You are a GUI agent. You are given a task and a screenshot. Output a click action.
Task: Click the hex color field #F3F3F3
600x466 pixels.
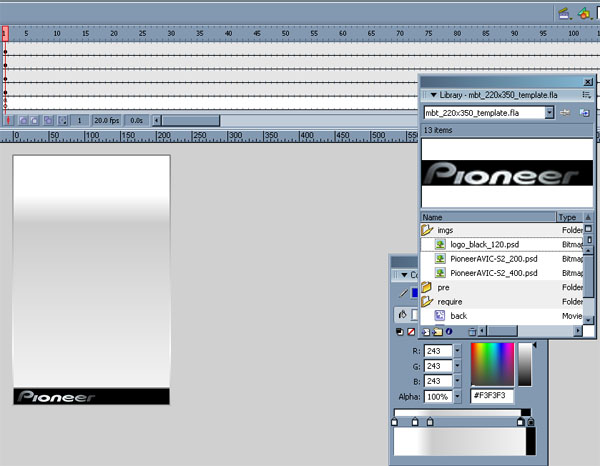click(x=492, y=396)
